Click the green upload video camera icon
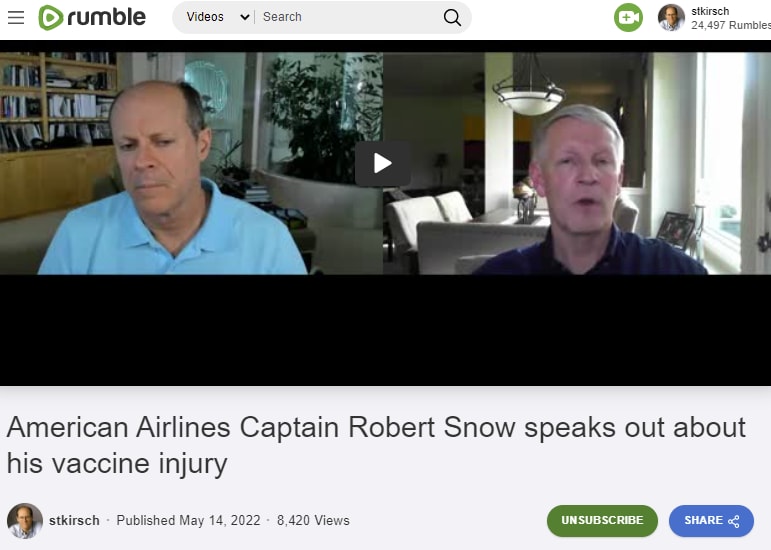The width and height of the screenshot is (771, 550). (628, 18)
